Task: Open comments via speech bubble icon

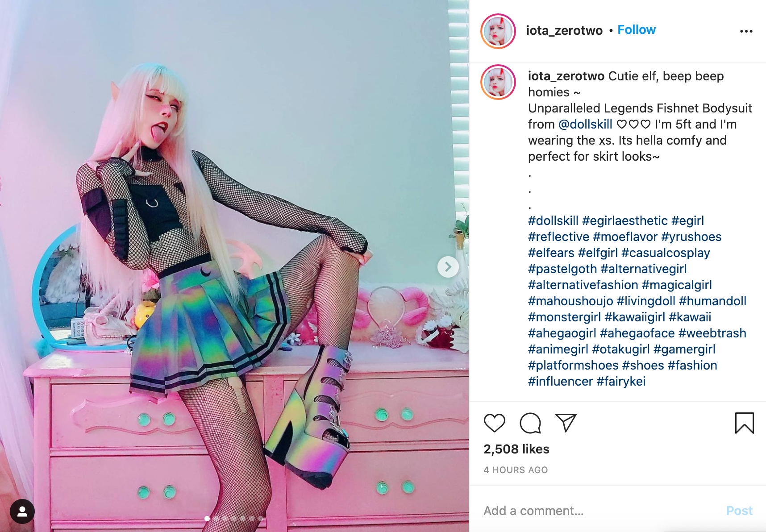Action: [x=530, y=423]
